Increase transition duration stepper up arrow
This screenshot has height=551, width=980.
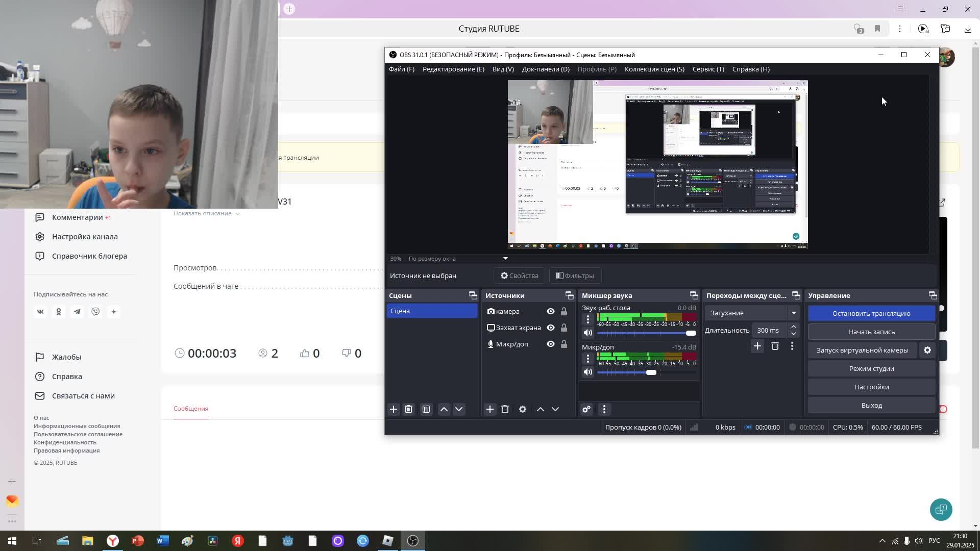pyautogui.click(x=794, y=327)
